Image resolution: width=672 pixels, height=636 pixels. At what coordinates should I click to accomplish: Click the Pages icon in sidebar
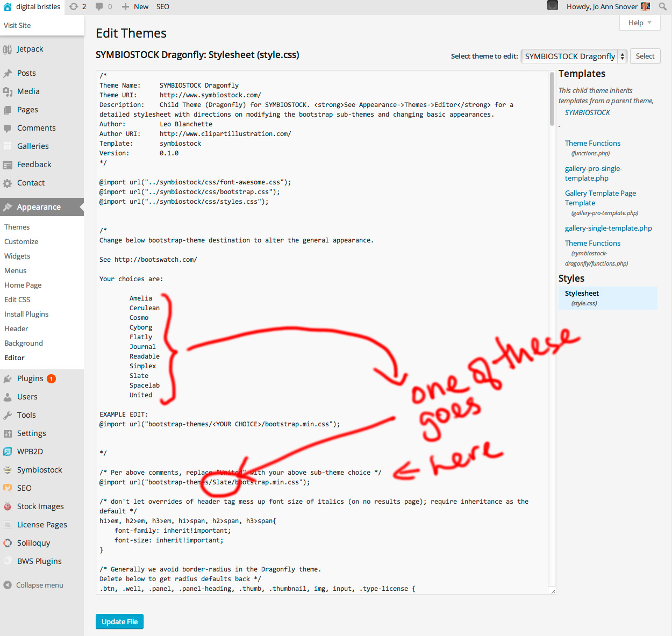(x=8, y=110)
